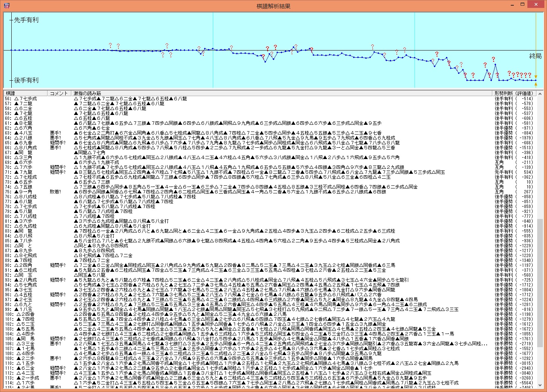Maximize the 棋譜解析結果 window

coord(522,5)
